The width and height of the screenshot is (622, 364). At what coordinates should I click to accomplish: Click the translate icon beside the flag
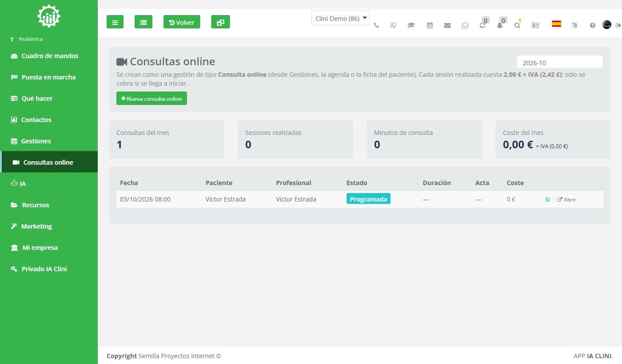coord(574,25)
